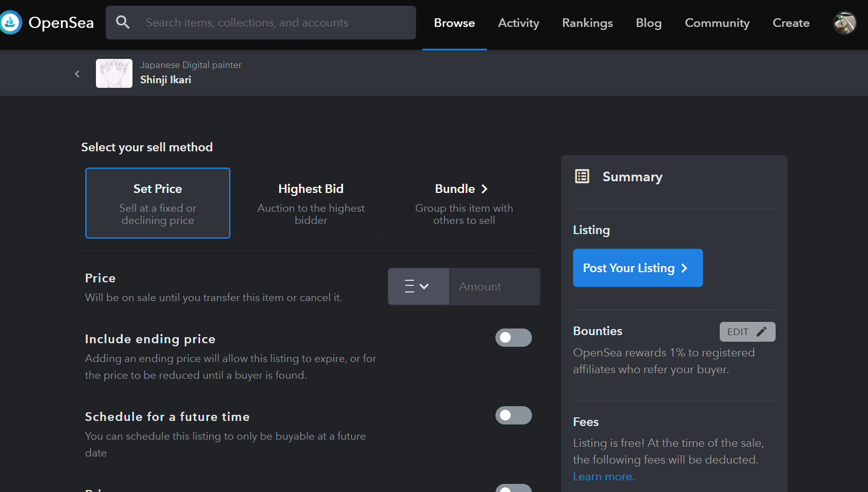Click the Include ending price label
This screenshot has height=492, width=868.
coord(150,339)
